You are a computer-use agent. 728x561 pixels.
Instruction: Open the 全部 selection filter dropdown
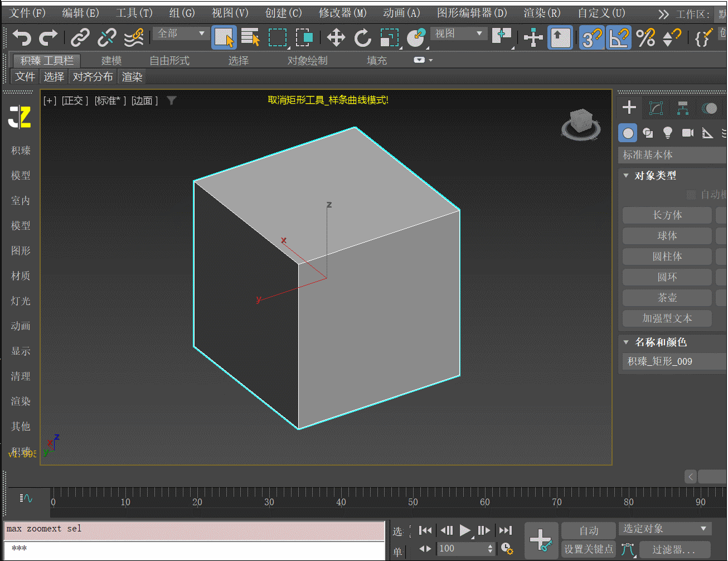pos(181,33)
